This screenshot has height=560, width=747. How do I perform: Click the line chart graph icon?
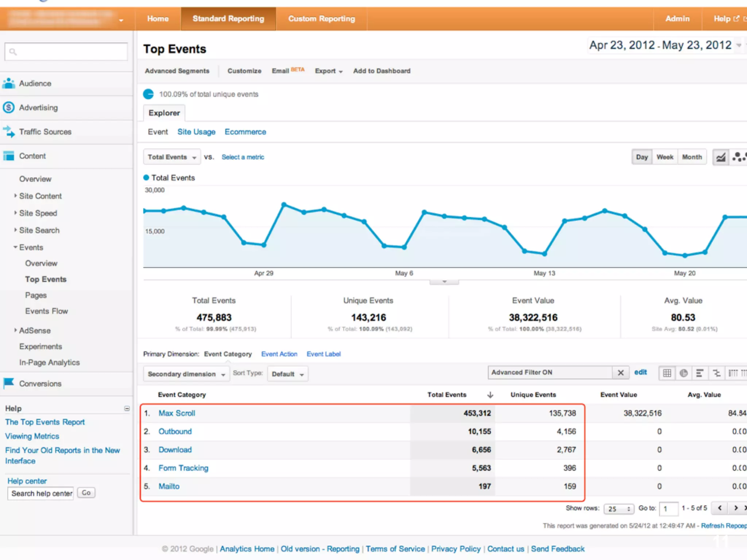[721, 157]
